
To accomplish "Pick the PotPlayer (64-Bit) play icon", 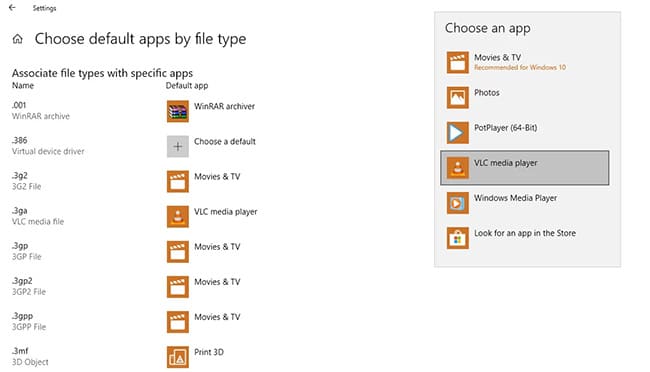I will point(458,133).
